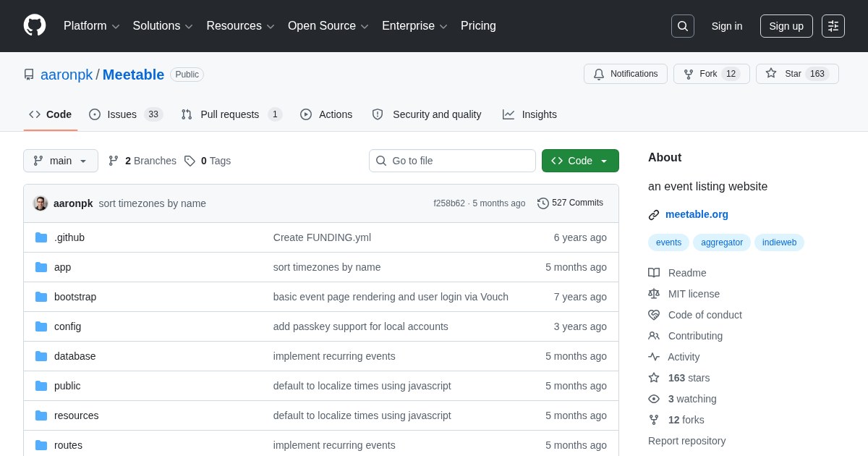
Task: Click the Contributing people icon
Action: coord(654,336)
